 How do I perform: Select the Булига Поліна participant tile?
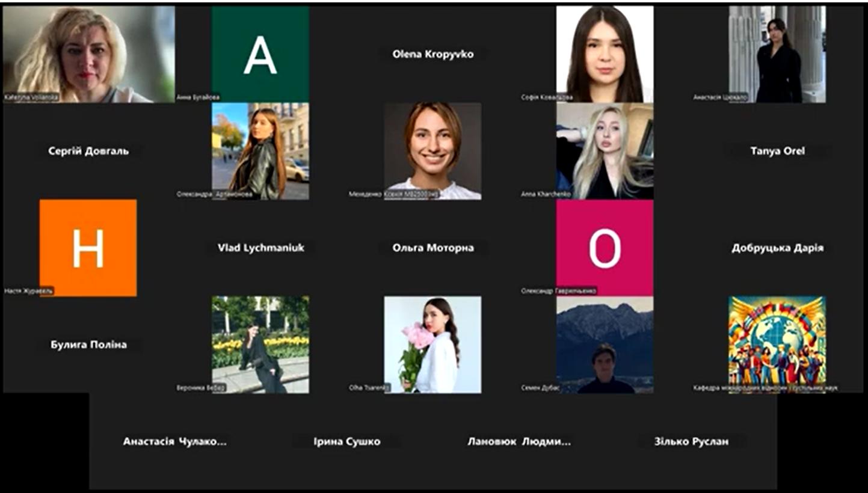[88, 344]
